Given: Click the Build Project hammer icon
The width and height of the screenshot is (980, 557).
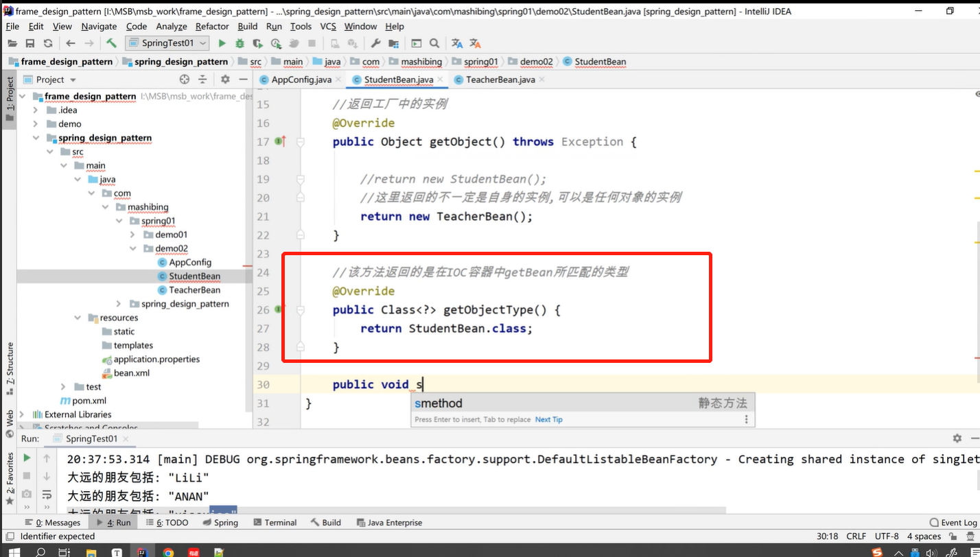Looking at the screenshot, I should 111,43.
